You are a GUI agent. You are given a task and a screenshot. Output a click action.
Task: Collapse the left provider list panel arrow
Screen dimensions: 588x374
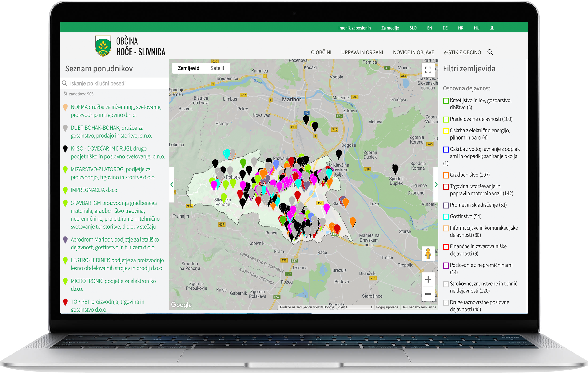(x=172, y=185)
